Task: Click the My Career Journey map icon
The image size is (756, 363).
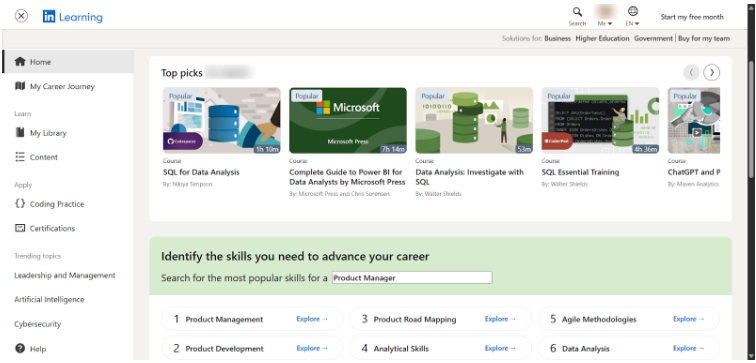Action: coord(20,86)
